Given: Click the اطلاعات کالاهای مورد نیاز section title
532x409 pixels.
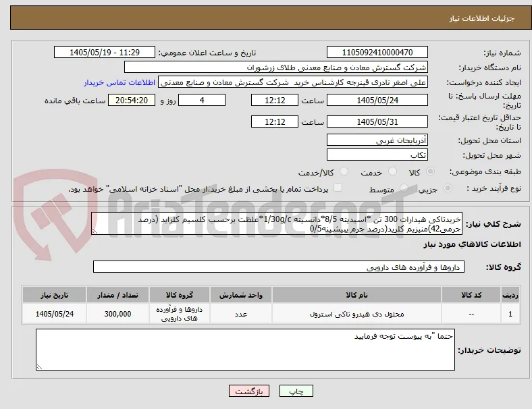Looking at the screenshot, I should [472, 244].
